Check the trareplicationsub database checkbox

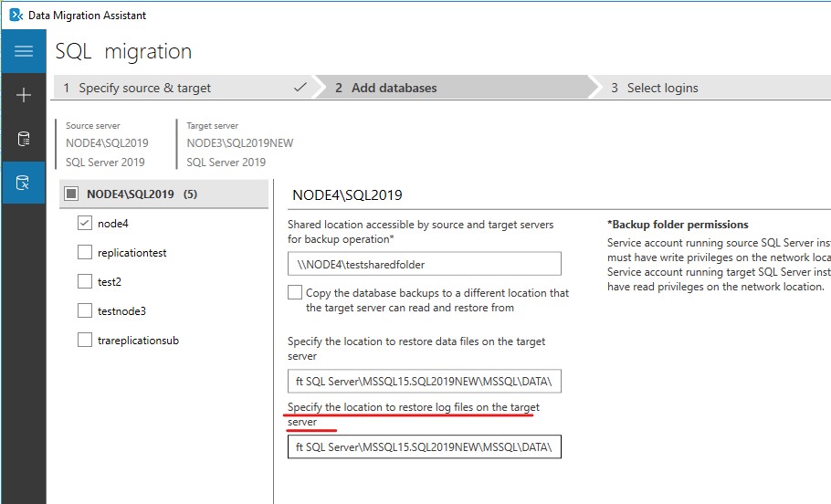pyautogui.click(x=85, y=340)
